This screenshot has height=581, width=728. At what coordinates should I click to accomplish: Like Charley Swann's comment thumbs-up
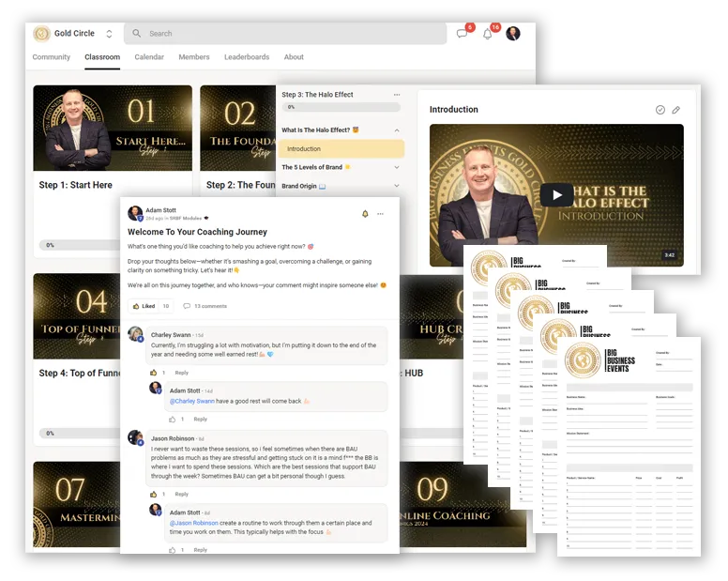[x=154, y=373]
